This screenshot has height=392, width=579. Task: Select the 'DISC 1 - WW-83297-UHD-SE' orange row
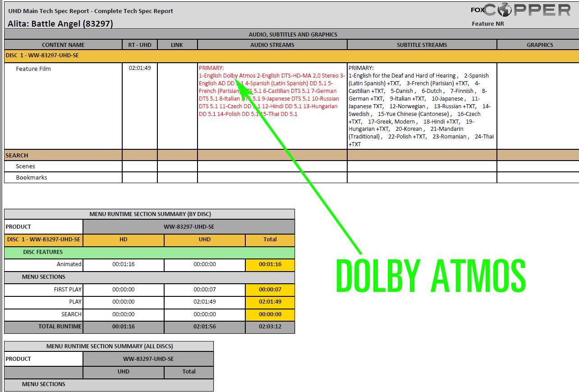click(292, 56)
